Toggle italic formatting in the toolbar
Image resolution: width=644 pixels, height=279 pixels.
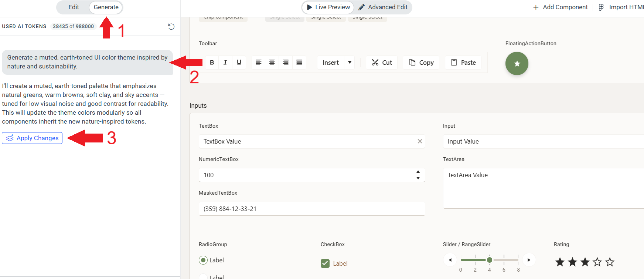(225, 63)
